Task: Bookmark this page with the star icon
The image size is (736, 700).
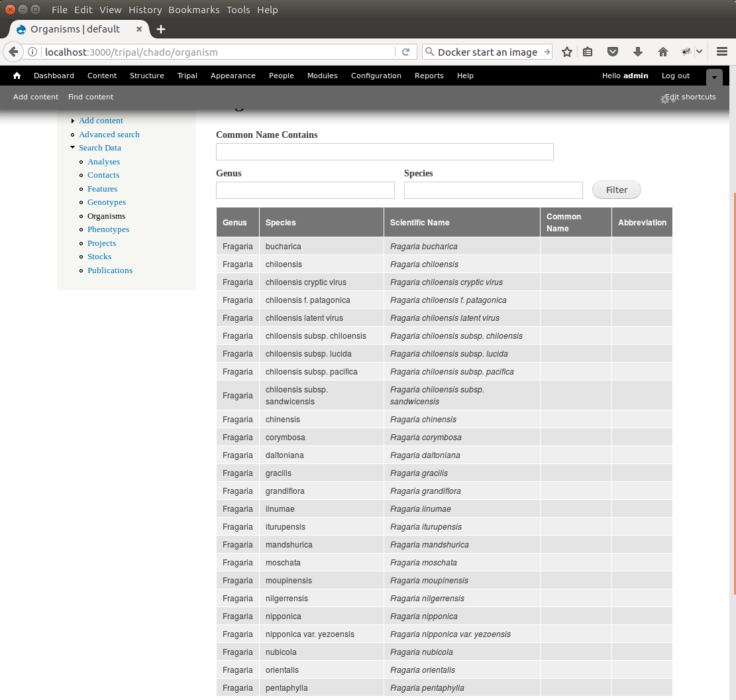Action: (x=567, y=52)
